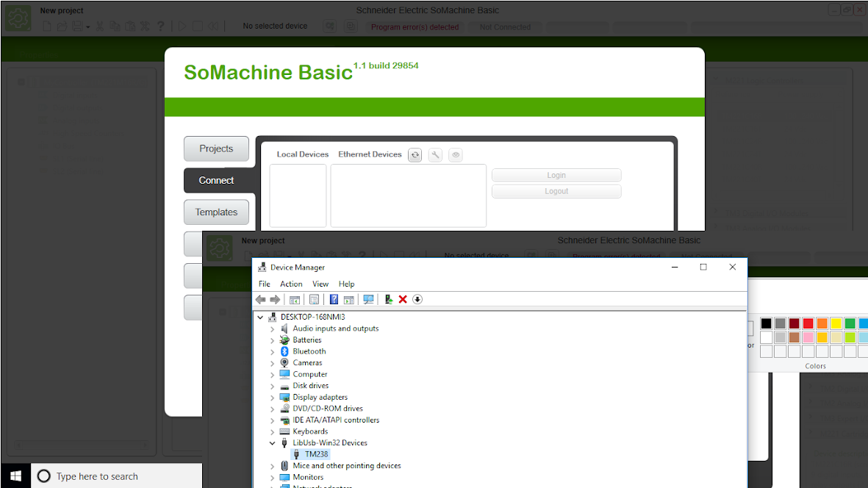Expand Keyboards node chevron
This screenshot has width=868, height=488.
(x=273, y=431)
